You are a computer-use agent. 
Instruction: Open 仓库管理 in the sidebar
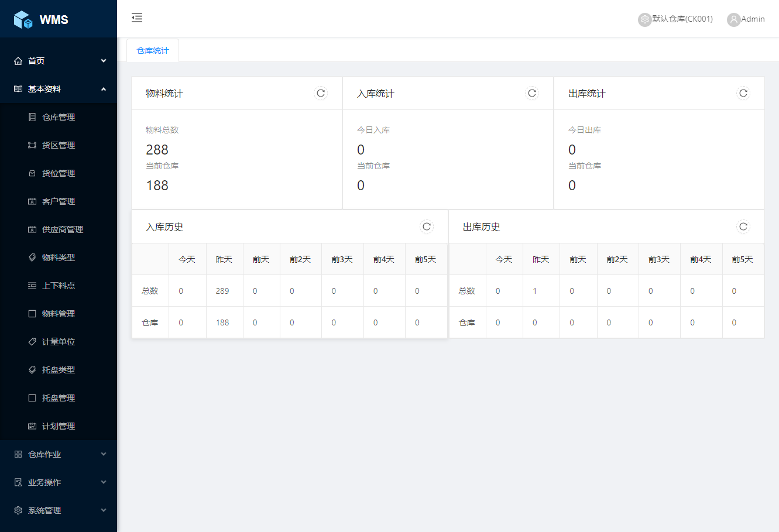point(59,117)
